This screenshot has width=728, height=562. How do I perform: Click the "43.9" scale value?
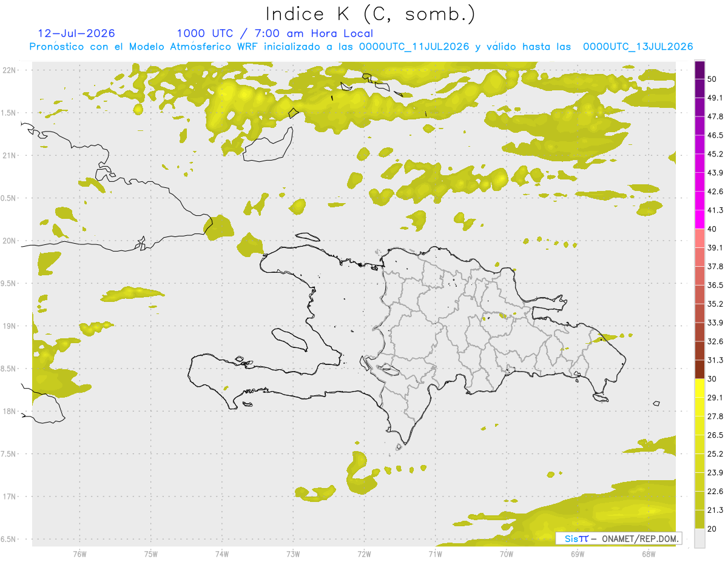(x=715, y=173)
